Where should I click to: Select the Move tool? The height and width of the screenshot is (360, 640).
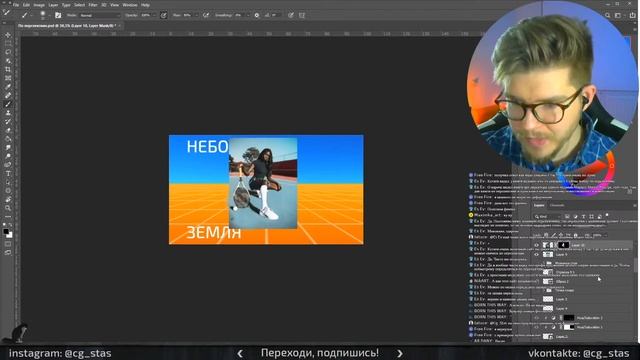click(8, 35)
